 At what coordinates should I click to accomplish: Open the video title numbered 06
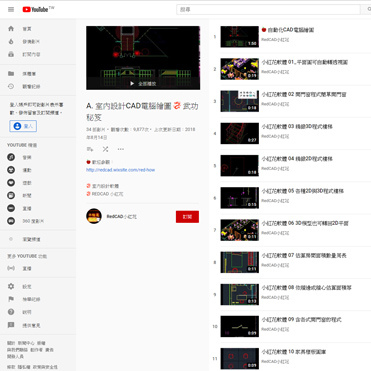[x=305, y=223]
